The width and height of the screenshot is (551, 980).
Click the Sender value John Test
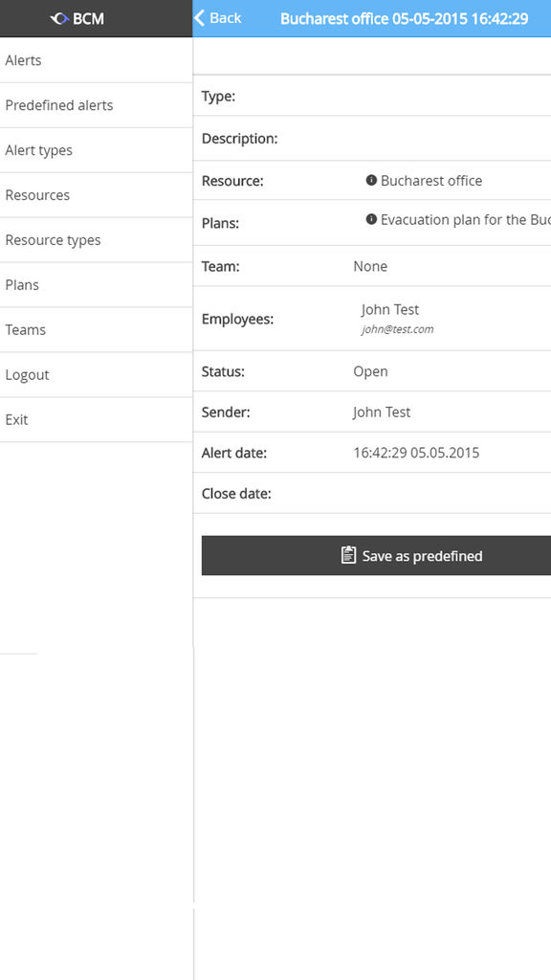[x=382, y=412]
